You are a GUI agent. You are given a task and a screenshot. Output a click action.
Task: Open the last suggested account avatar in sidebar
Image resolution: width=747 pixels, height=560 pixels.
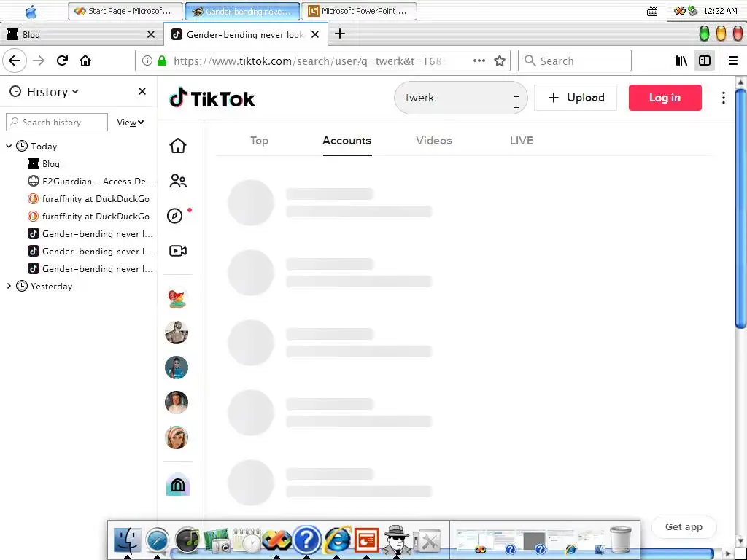point(177,437)
